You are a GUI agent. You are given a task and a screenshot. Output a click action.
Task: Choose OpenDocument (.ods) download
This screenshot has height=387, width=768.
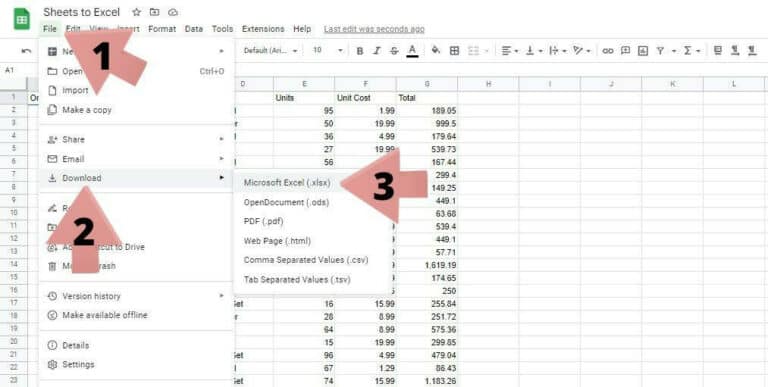[287, 202]
